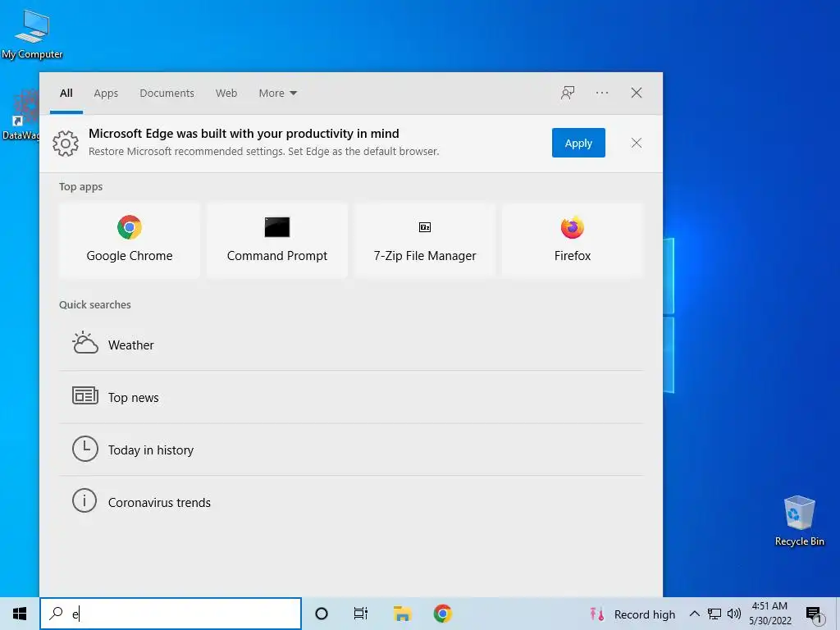
Task: Select the My Computer desktop icon
Action: coord(32,34)
